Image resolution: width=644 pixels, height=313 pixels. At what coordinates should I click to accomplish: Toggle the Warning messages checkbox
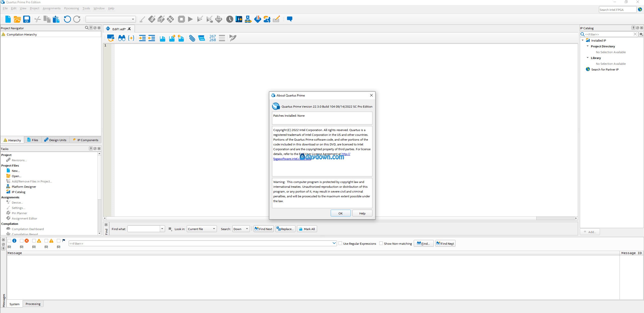46,241
